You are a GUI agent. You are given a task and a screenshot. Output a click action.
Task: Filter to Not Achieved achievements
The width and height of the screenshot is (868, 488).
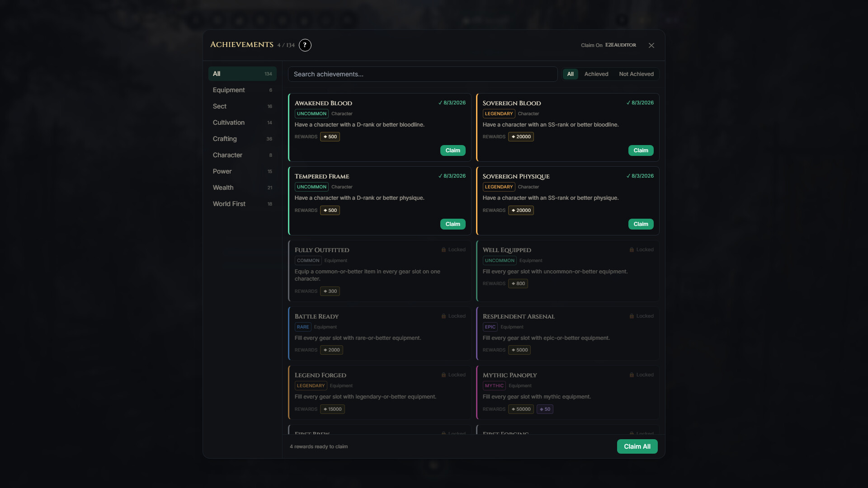coord(636,74)
